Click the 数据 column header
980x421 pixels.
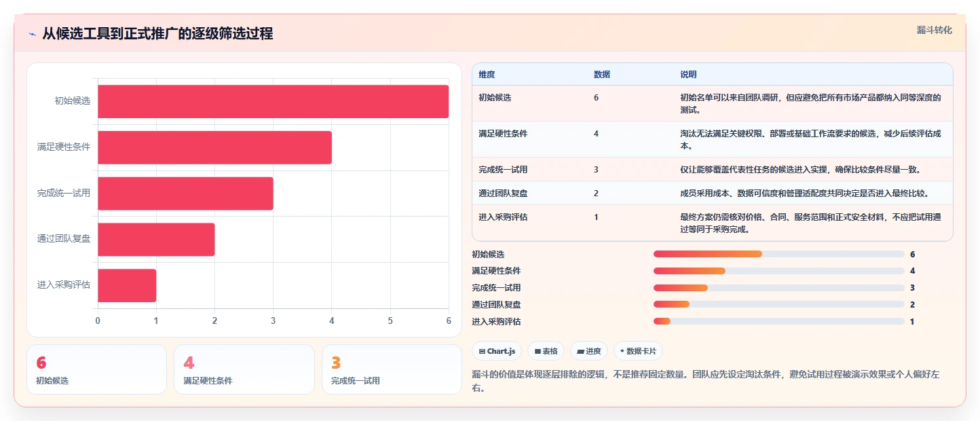602,75
